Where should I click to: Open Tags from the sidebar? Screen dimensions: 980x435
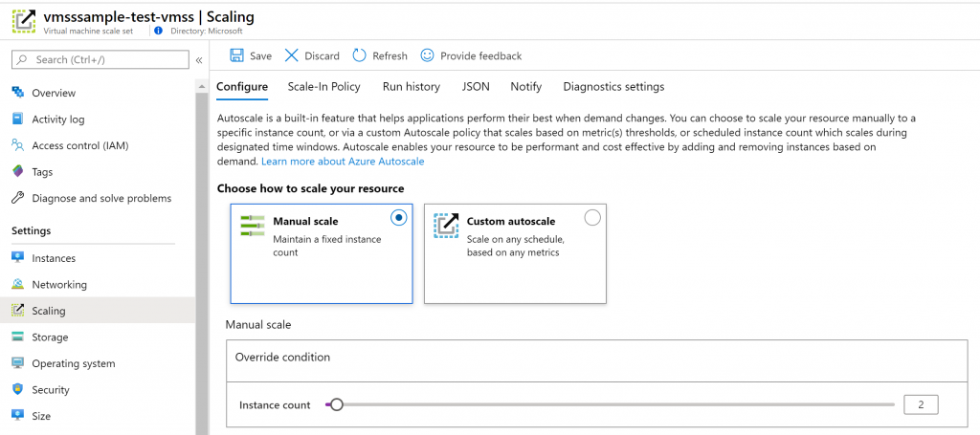(x=43, y=172)
